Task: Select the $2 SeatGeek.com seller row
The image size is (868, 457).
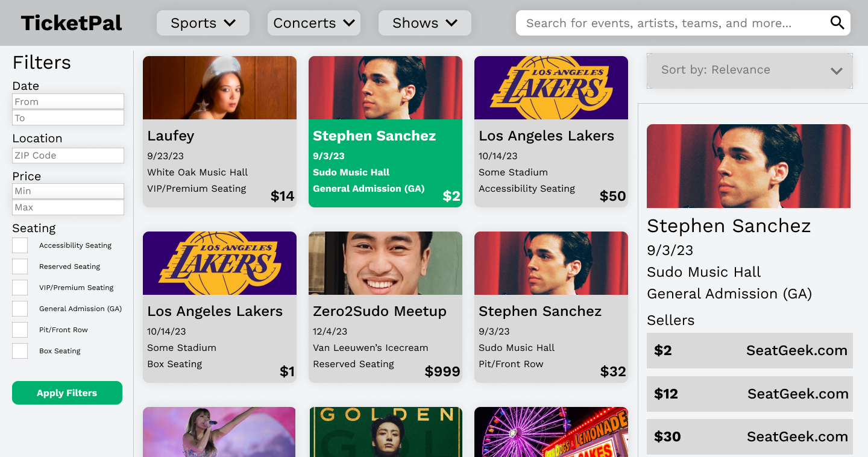Action: point(749,350)
